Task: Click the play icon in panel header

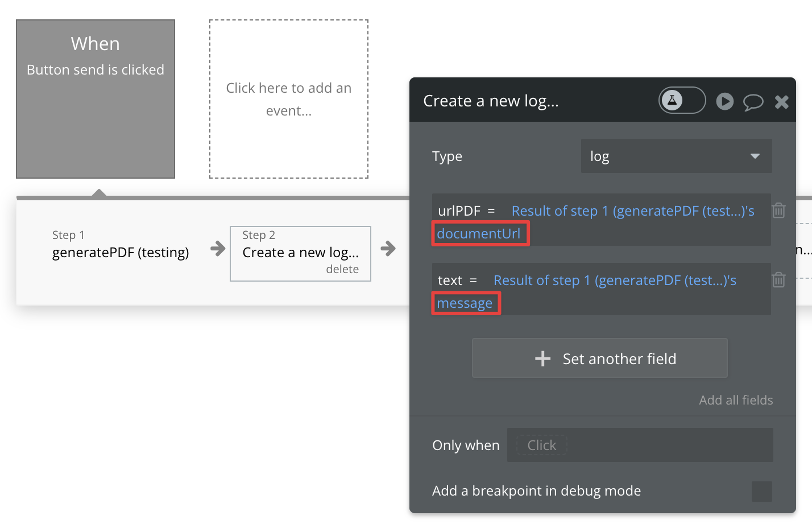Action: click(724, 101)
